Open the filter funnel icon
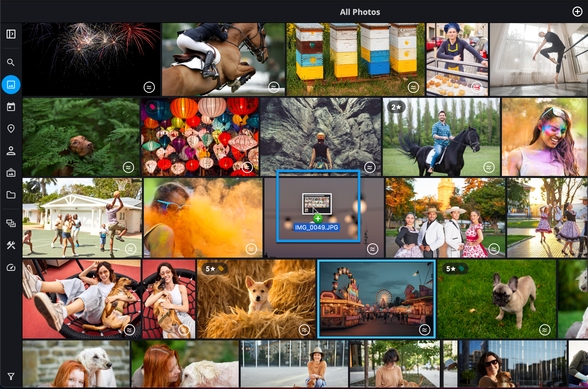Image resolution: width=588 pixels, height=389 pixels. click(x=11, y=376)
